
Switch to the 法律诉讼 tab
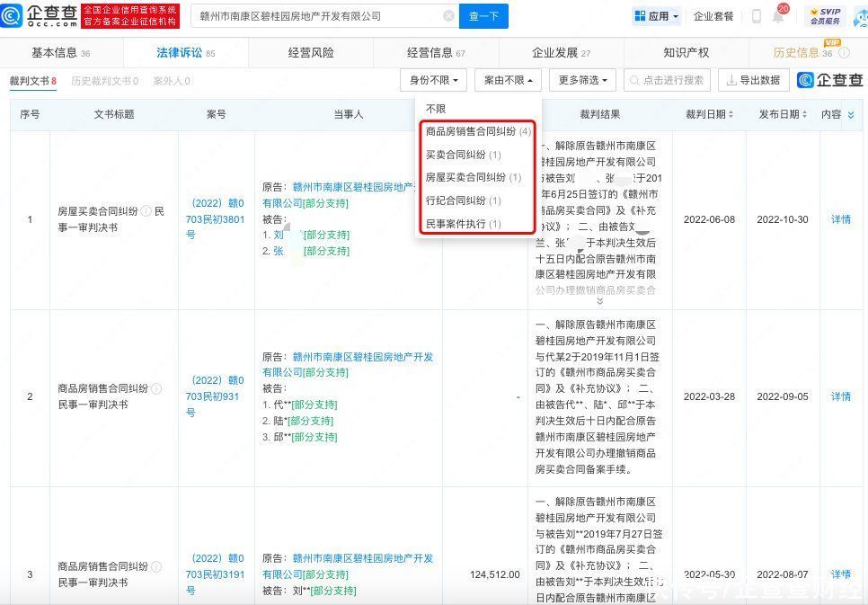click(185, 53)
